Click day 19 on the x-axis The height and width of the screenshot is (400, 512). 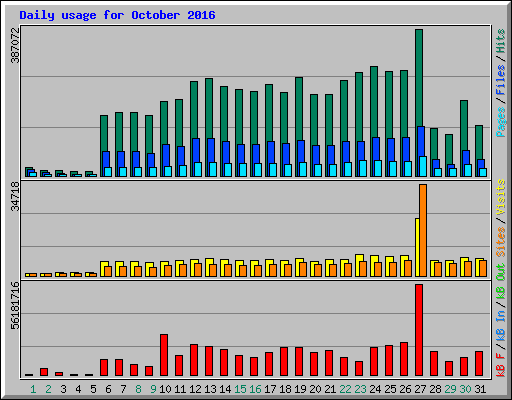point(300,389)
